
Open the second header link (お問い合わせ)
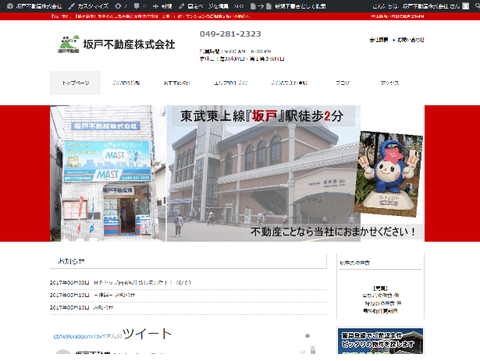(x=411, y=40)
